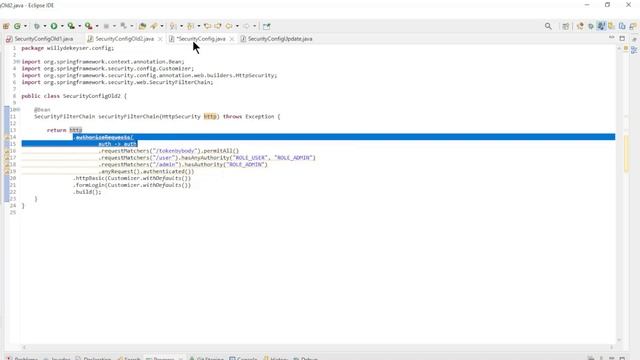Click the grayed-out stop icon in toolbar
This screenshot has height=360, width=640.
click(106, 26)
